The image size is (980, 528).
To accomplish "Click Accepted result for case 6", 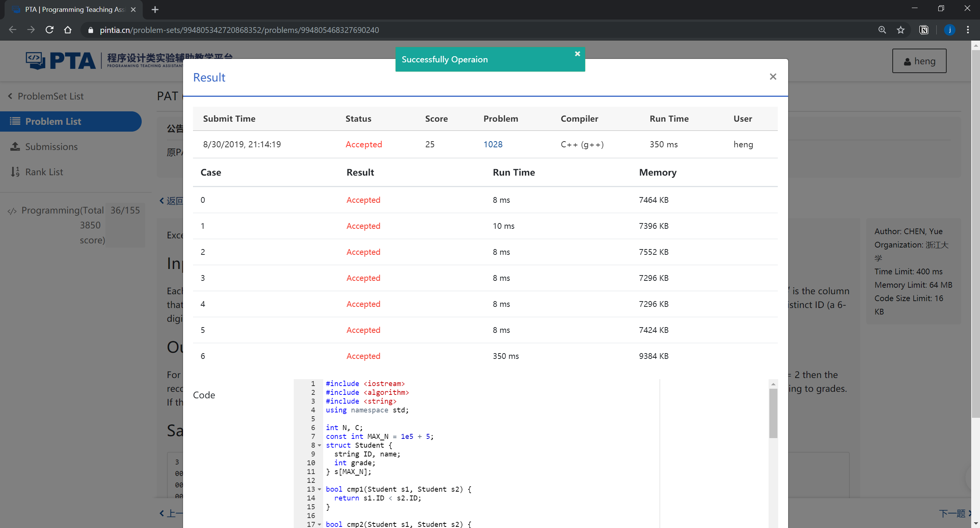I will pos(363,356).
